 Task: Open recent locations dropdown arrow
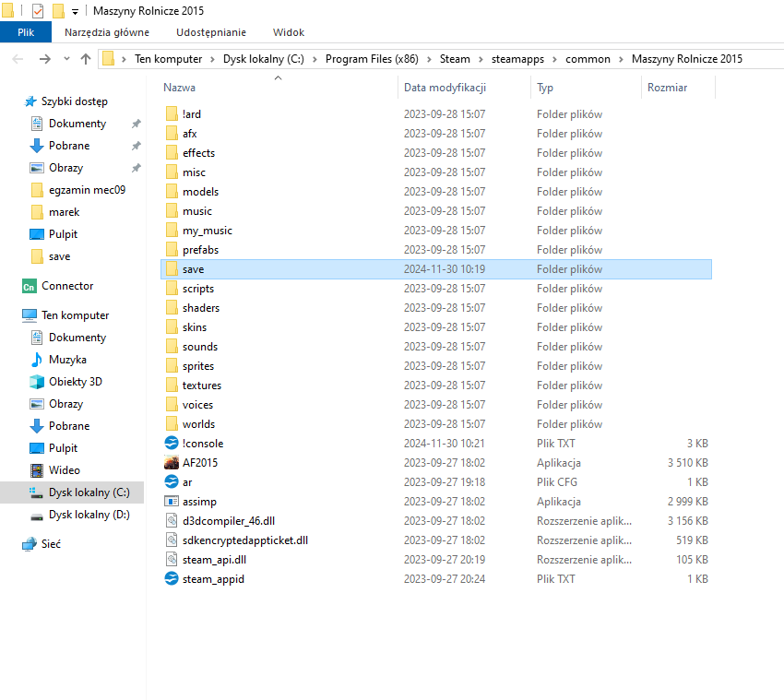pos(66,59)
